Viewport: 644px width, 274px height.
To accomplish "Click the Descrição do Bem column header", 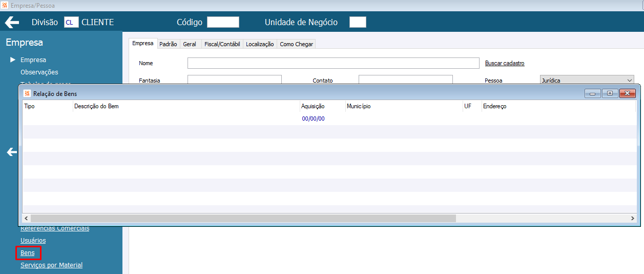I will pos(186,106).
